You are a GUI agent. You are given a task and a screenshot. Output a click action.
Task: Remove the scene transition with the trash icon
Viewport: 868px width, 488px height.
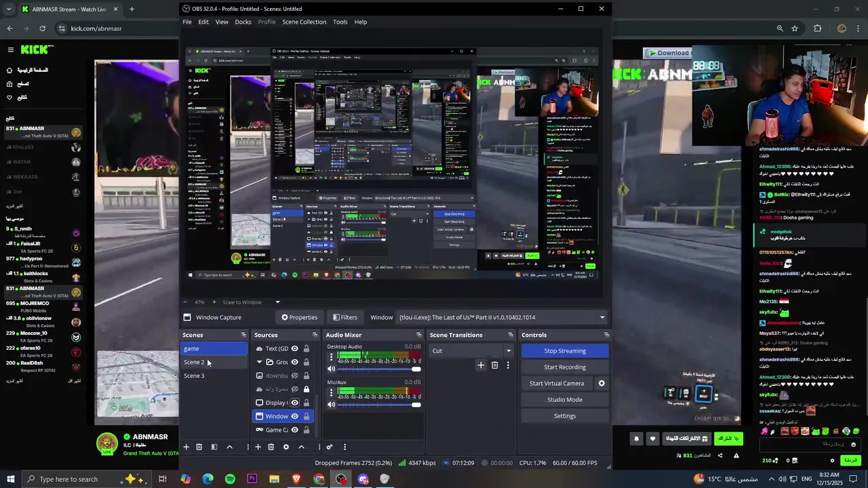(494, 365)
